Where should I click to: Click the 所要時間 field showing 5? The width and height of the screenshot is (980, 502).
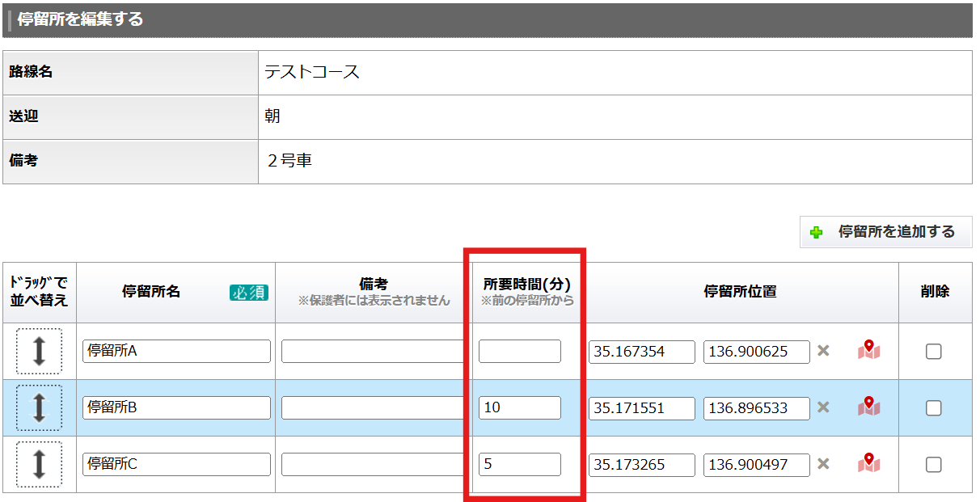click(520, 465)
